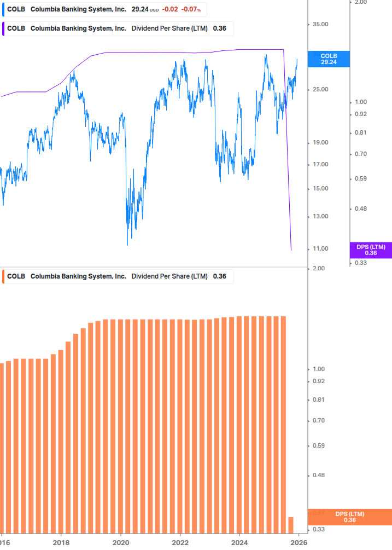Click the 0.48 label on the bottom chart axis
Image resolution: width=392 pixels, height=550 pixels.
[x=319, y=475]
